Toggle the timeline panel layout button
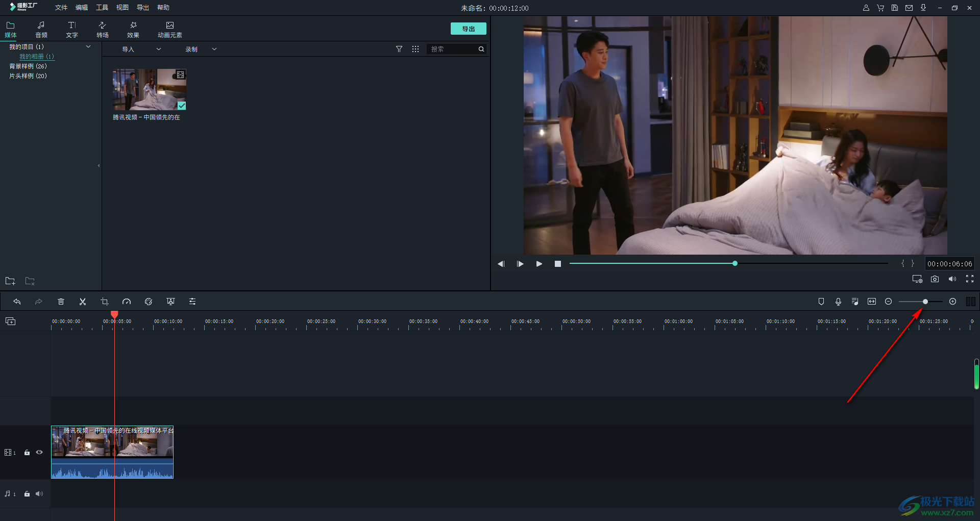Viewport: 980px width, 521px height. click(971, 302)
